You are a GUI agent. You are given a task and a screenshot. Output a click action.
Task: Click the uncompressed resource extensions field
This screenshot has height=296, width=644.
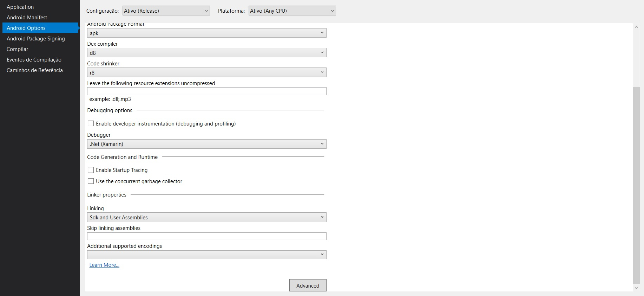pyautogui.click(x=207, y=91)
